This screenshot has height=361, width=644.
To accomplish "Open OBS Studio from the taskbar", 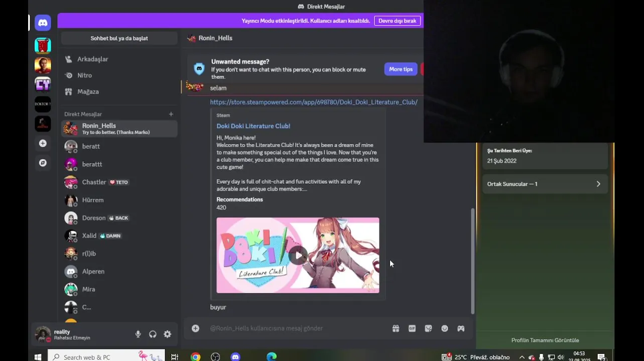I will click(x=215, y=357).
